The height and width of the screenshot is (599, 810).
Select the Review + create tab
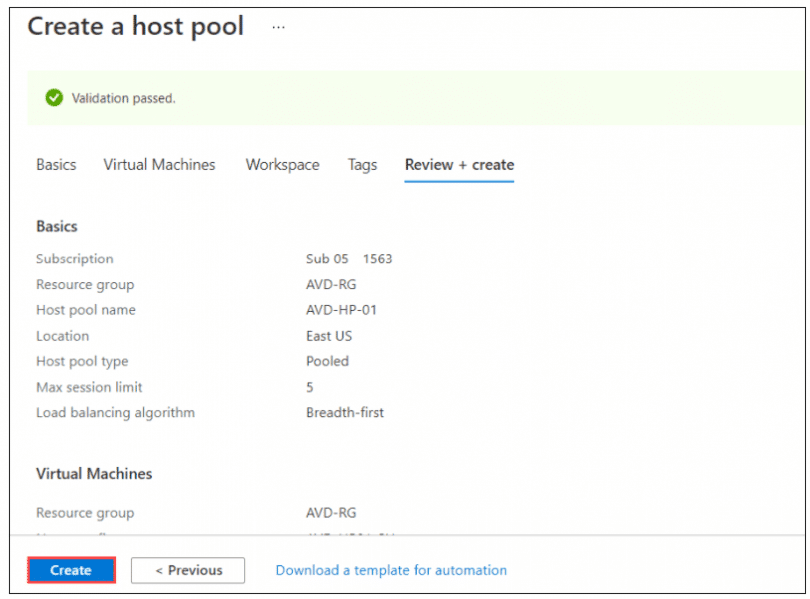point(458,165)
